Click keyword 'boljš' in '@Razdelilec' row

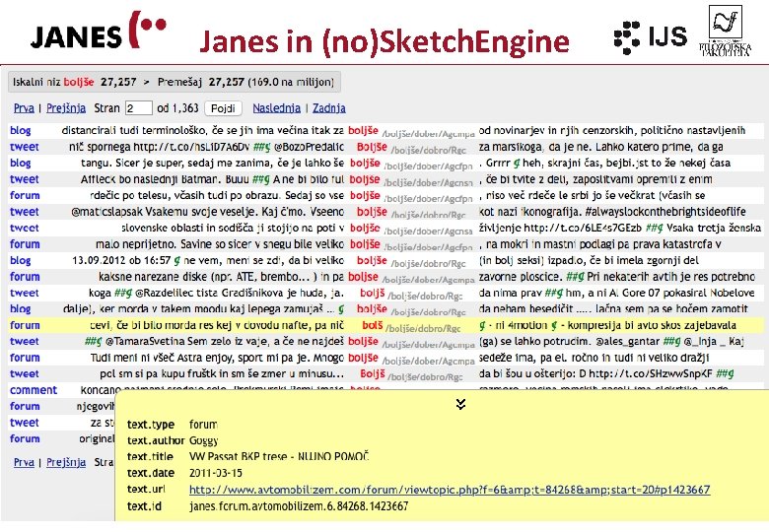tap(373, 293)
